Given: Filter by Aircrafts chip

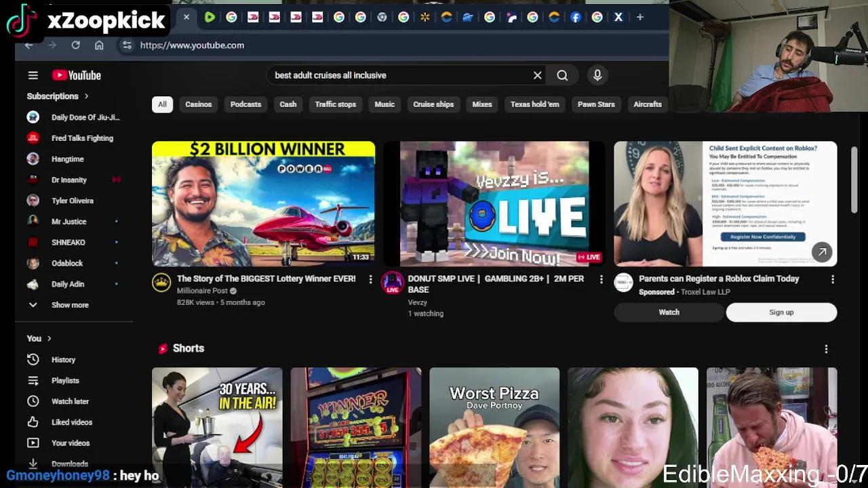Looking at the screenshot, I should coord(648,104).
